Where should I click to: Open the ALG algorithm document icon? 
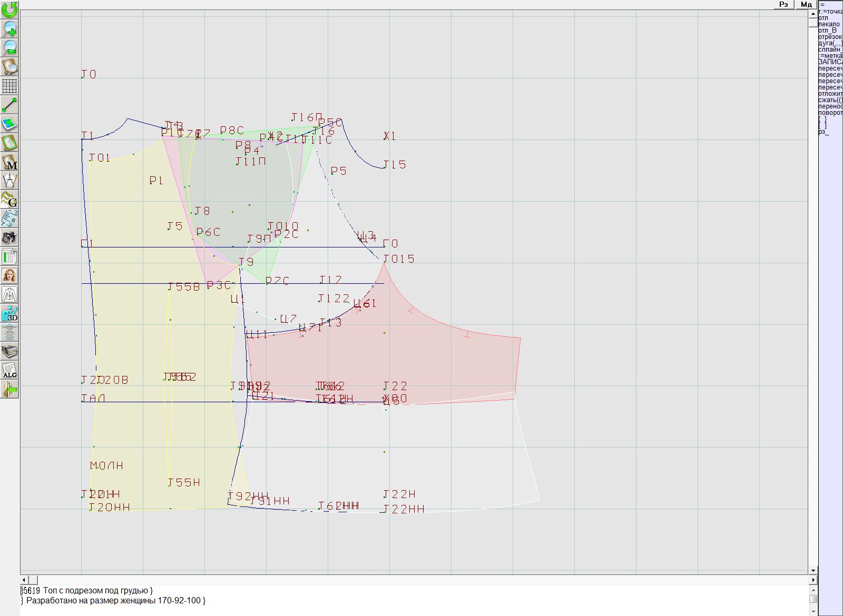click(x=9, y=370)
